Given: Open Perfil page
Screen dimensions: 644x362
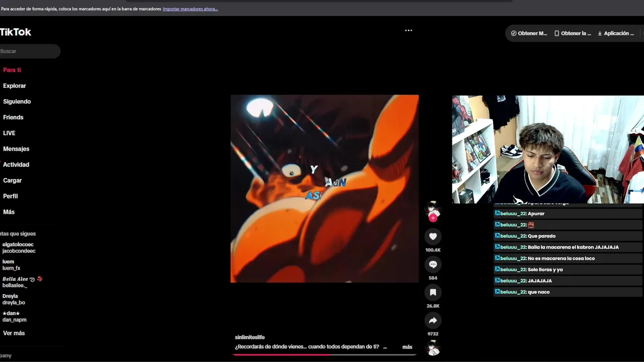Looking at the screenshot, I should pos(11,196).
